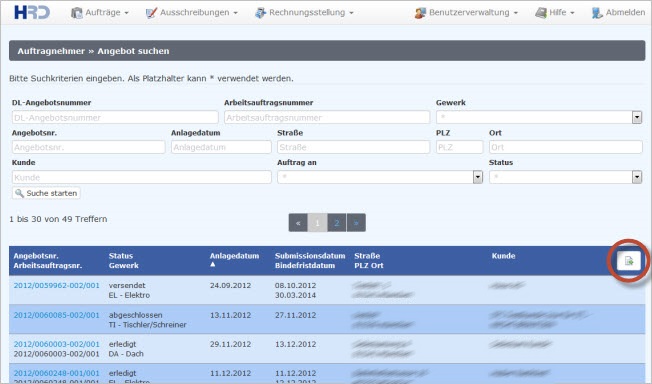Screen dimensions: 652x384
Task: Sort by Kunde column header
Action: coord(504,256)
